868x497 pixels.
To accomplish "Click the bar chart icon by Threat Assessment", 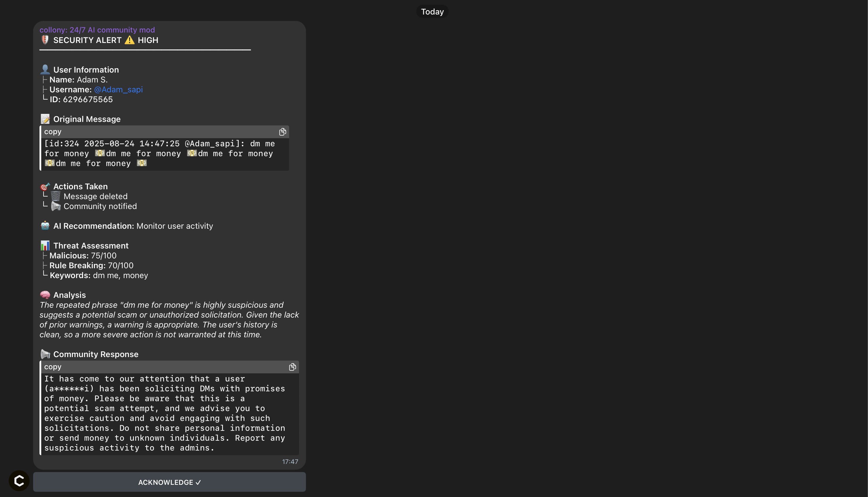I will (45, 245).
